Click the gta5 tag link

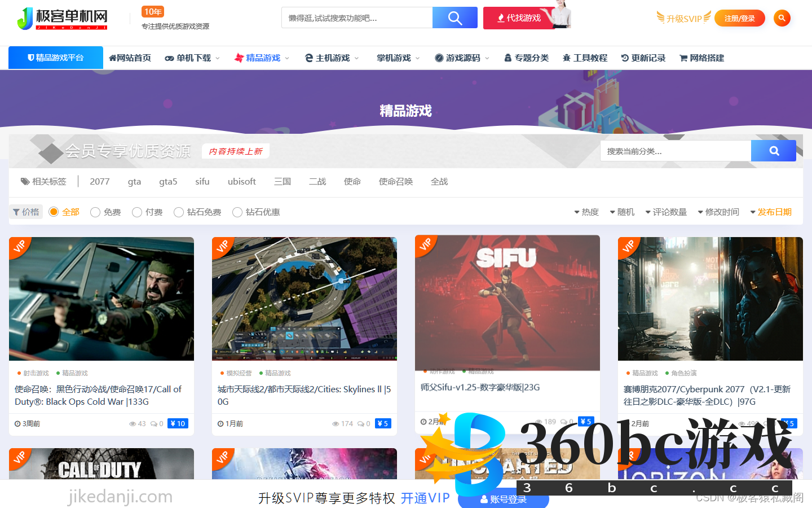pyautogui.click(x=168, y=182)
